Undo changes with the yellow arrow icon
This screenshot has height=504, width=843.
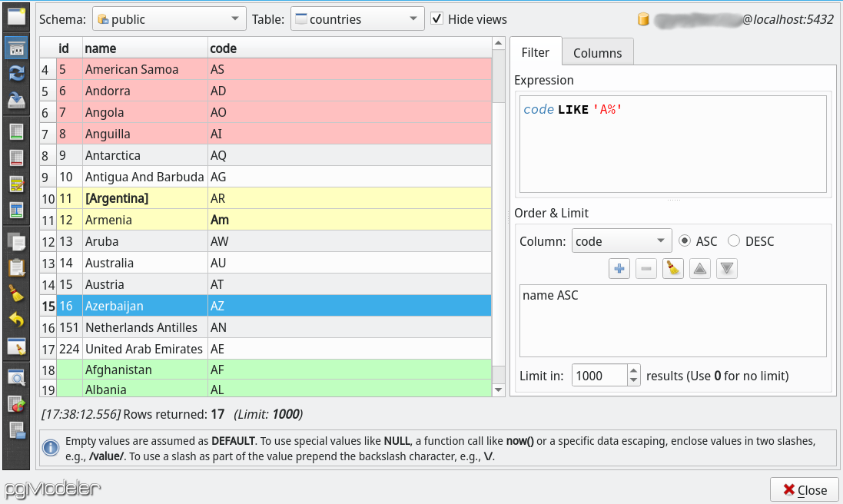pyautogui.click(x=16, y=320)
